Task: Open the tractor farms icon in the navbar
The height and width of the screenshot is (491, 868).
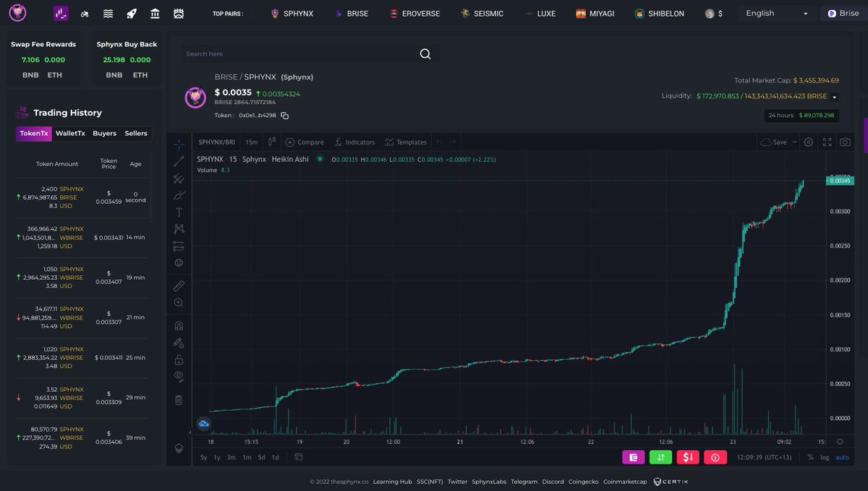Action: tap(85, 14)
